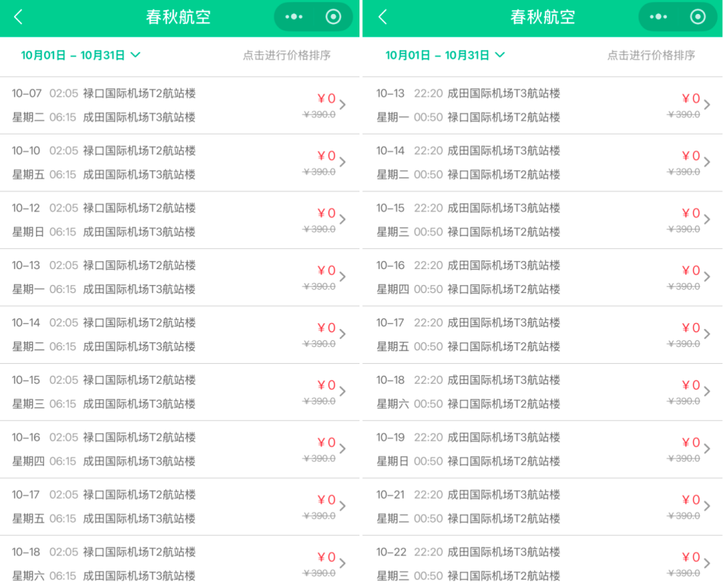Open chevron for 10-22 22:20 flight
The width and height of the screenshot is (723, 588).
point(707,563)
